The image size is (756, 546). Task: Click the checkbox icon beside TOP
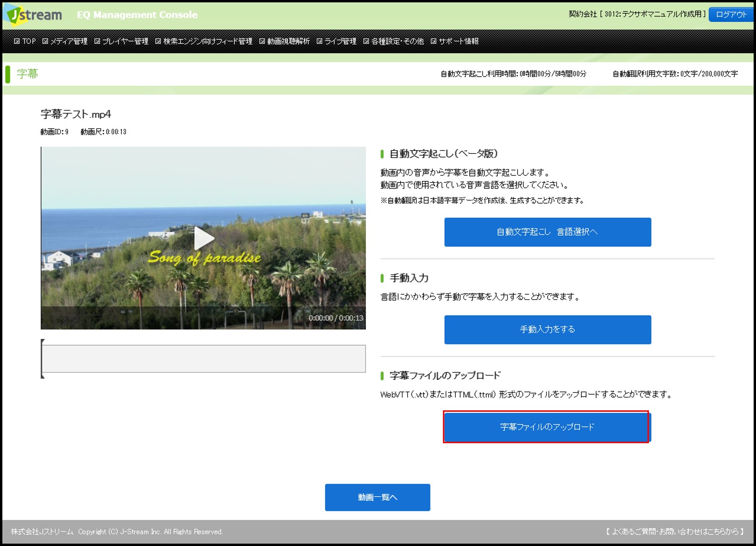point(17,41)
